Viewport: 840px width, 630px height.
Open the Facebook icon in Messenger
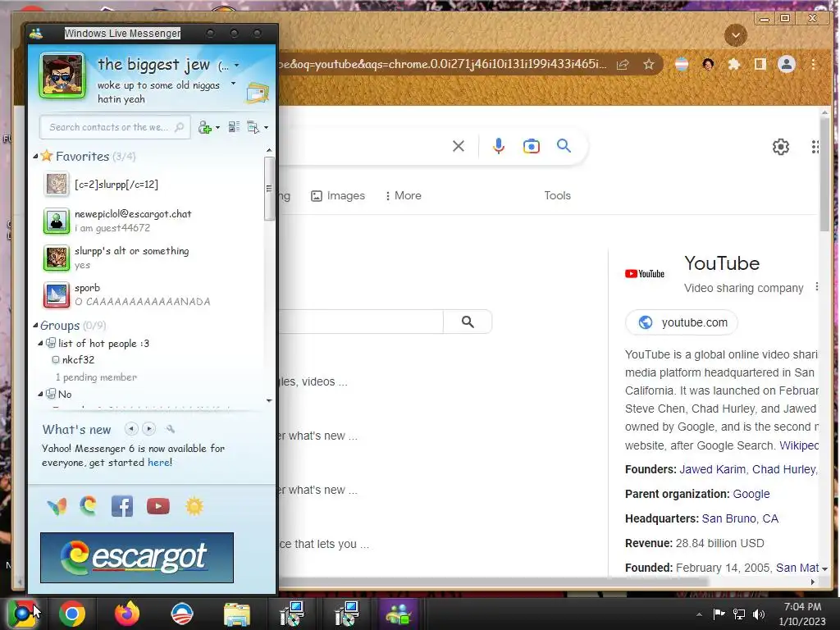[122, 506]
